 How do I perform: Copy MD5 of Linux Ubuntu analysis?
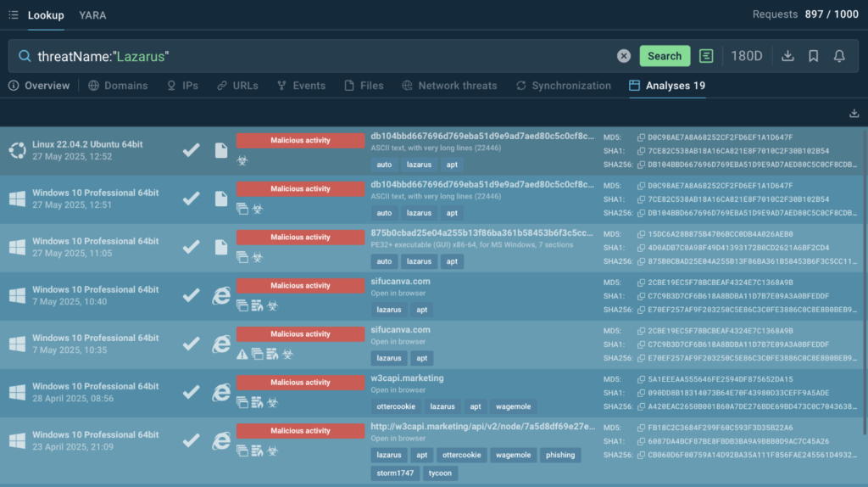tap(641, 137)
